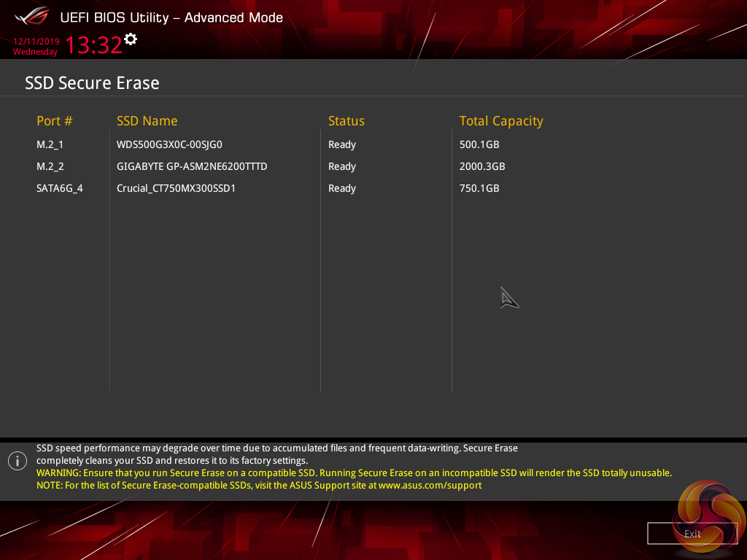This screenshot has width=747, height=560.
Task: Click the UEFI BIOS Utility title
Action: tap(171, 17)
